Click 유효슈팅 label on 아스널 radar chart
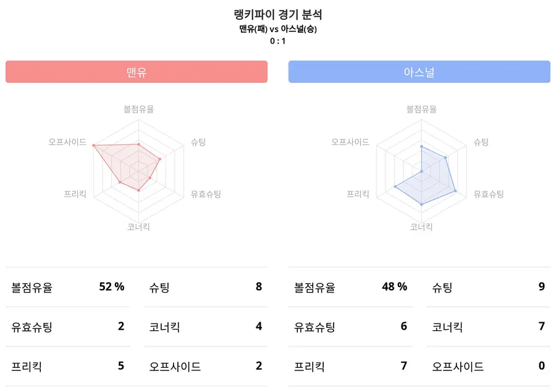The image size is (556, 392). tap(489, 194)
